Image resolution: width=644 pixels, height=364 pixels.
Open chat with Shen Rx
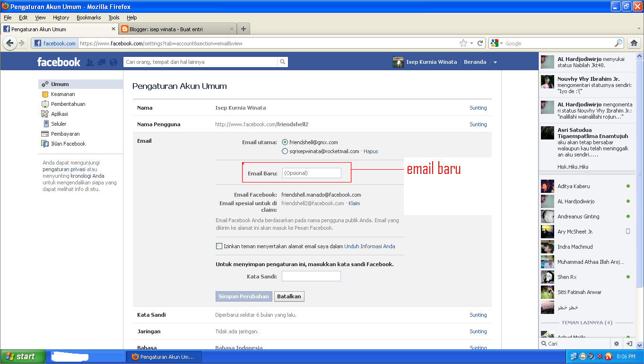(586, 277)
